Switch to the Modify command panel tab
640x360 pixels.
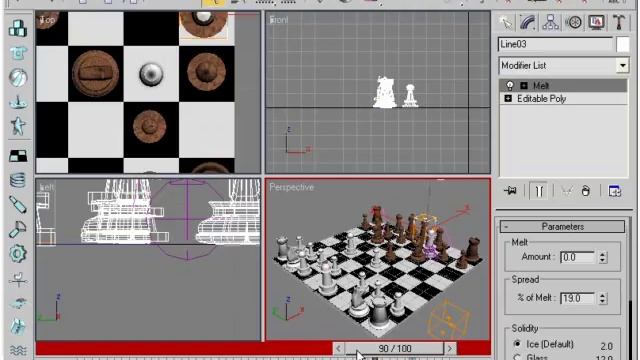528,22
